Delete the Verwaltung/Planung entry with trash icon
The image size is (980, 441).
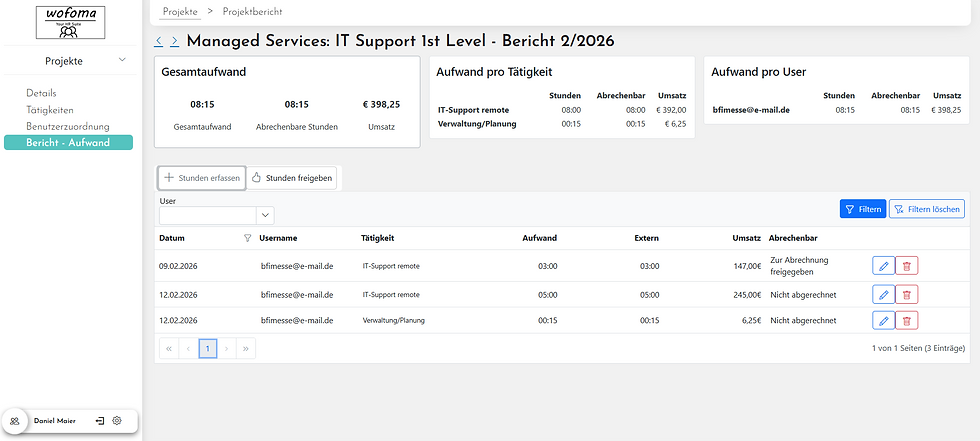(906, 320)
